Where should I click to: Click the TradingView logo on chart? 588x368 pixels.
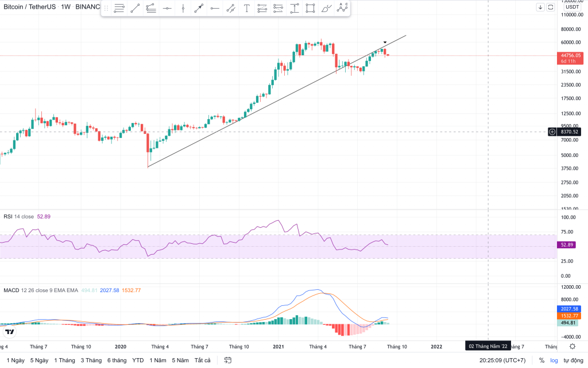tap(9, 332)
